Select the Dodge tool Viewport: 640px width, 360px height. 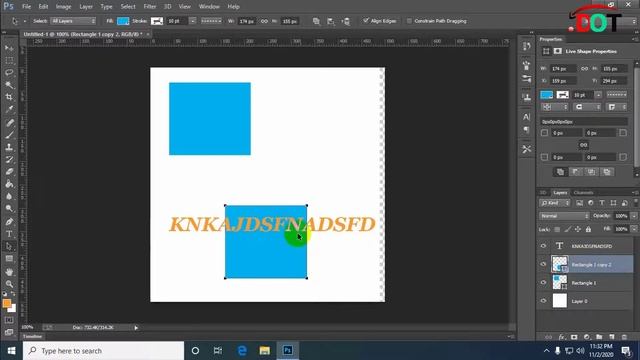pos(9,209)
